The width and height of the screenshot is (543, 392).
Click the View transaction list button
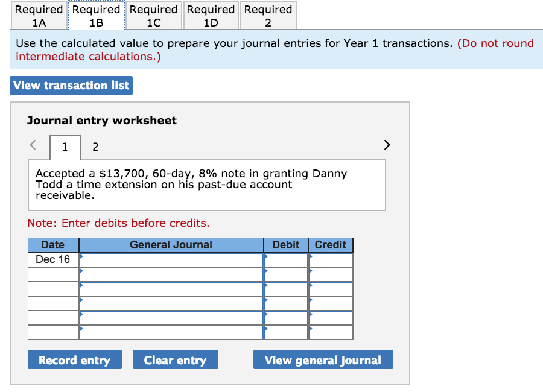71,85
